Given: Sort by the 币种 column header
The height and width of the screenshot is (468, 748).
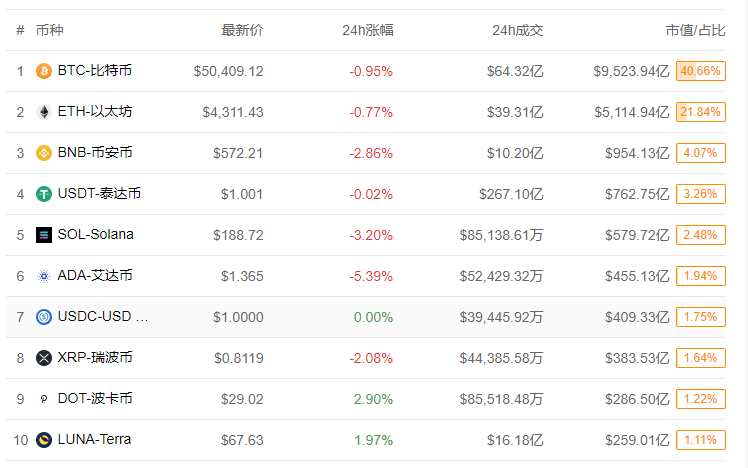Looking at the screenshot, I should [x=50, y=31].
